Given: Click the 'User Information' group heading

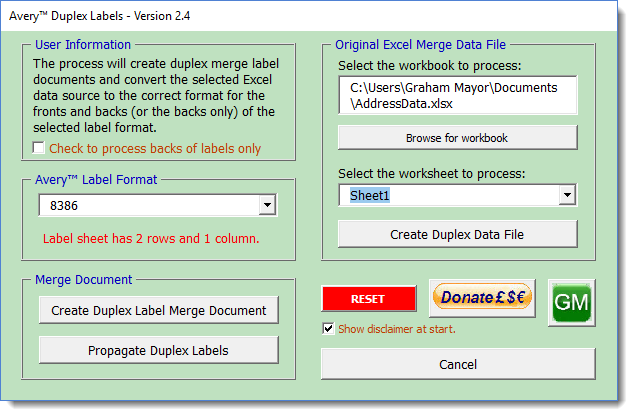Looking at the screenshot, I should pos(83,44).
